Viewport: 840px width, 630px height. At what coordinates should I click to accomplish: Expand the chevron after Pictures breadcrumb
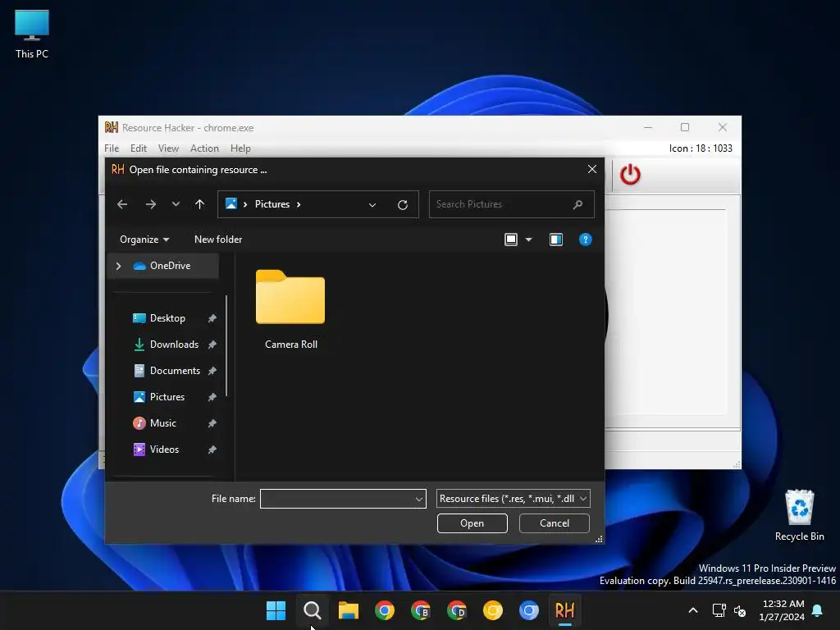[x=299, y=204]
